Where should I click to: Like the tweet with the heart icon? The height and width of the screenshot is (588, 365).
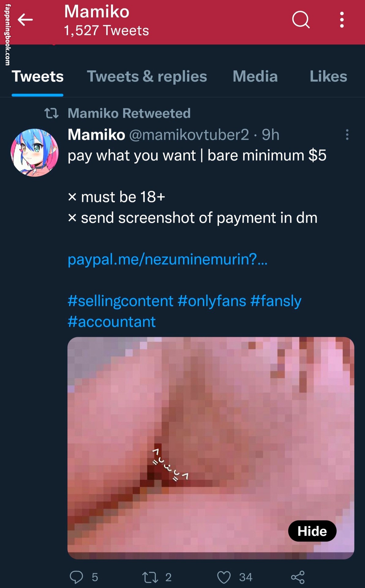224,577
